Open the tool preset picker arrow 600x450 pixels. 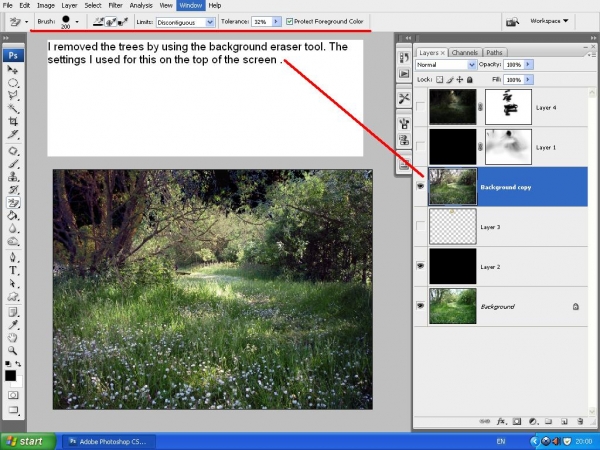coord(26,22)
